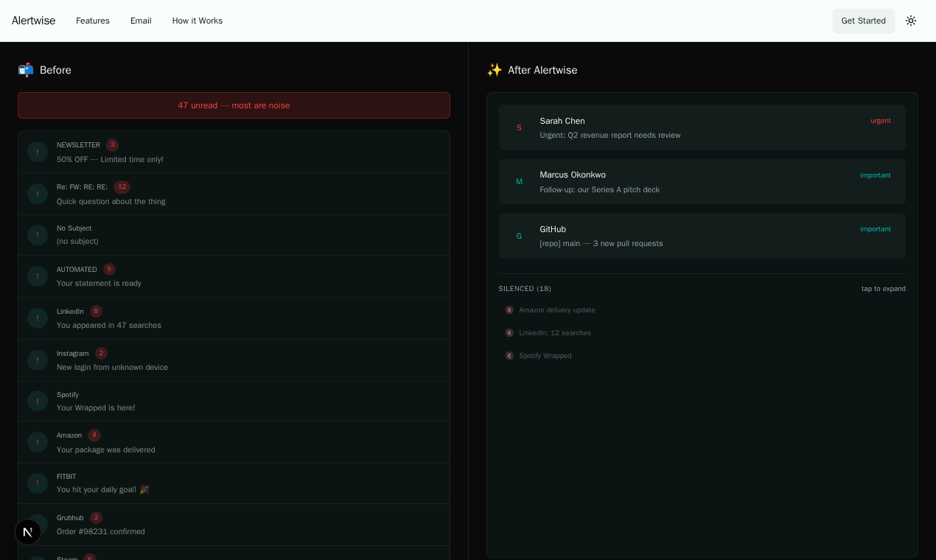Click the exclamation icon on Re: FW: row

[38, 194]
